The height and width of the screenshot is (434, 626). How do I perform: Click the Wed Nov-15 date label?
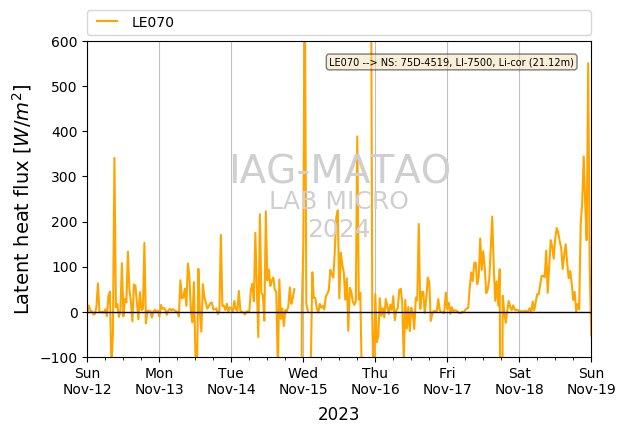[x=303, y=381]
